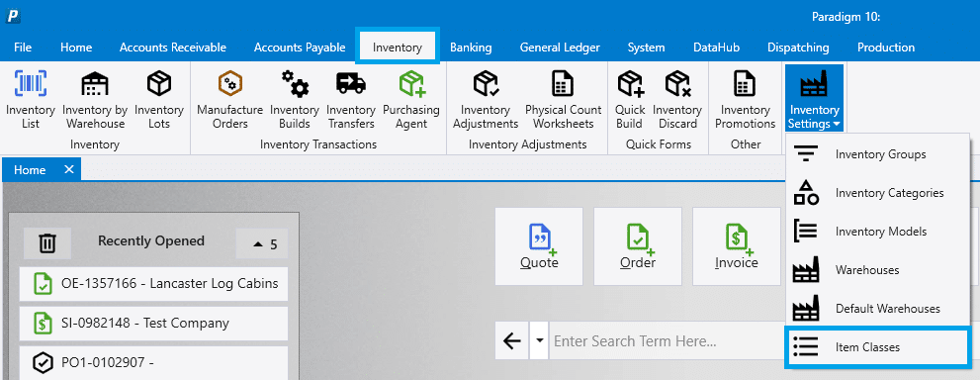Open the Dispatching ribbon tab
This screenshot has width=980, height=380.
pos(798,47)
